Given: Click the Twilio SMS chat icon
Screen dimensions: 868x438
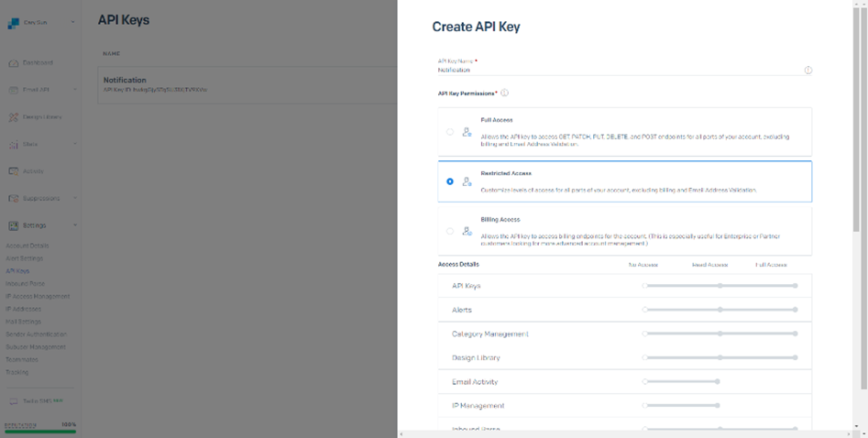Looking at the screenshot, I should [14, 401].
